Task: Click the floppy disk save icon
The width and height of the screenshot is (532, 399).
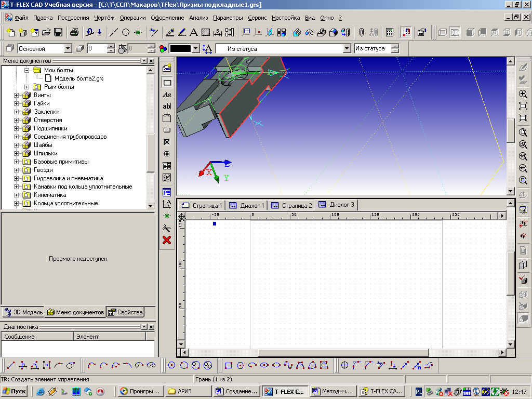Action: point(58,32)
